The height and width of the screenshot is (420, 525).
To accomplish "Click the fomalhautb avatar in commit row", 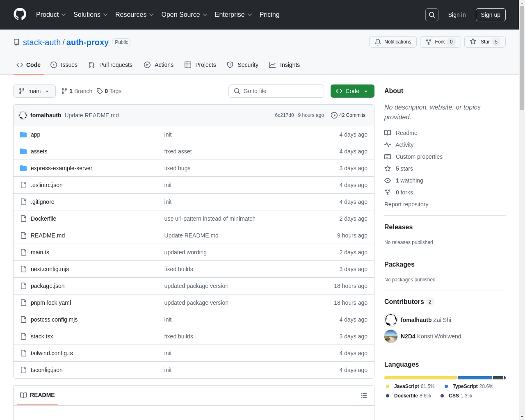I will tap(23, 115).
